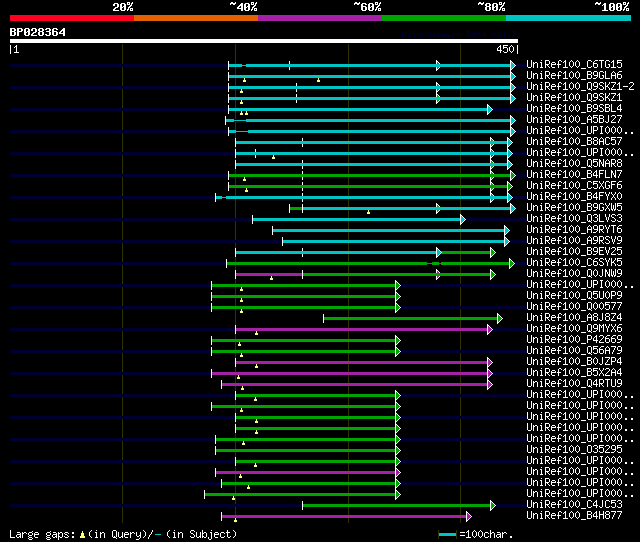
Task: Click yellow gap marker under UniRef100_Q9MYX6 bar
Action: pos(256,333)
